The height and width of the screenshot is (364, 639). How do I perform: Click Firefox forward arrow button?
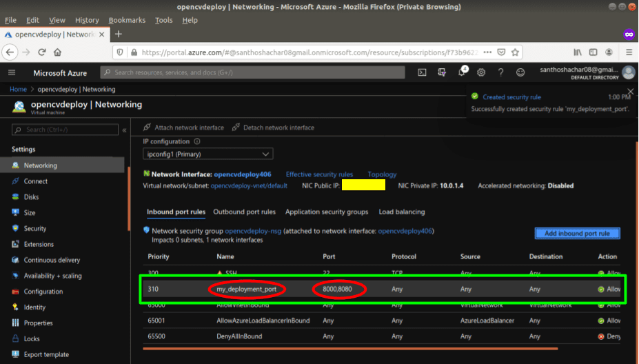pyautogui.click(x=26, y=52)
